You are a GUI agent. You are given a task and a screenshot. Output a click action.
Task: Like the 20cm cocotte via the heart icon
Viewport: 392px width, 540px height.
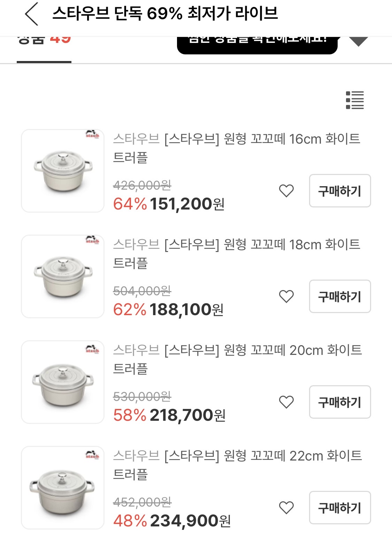[286, 402]
